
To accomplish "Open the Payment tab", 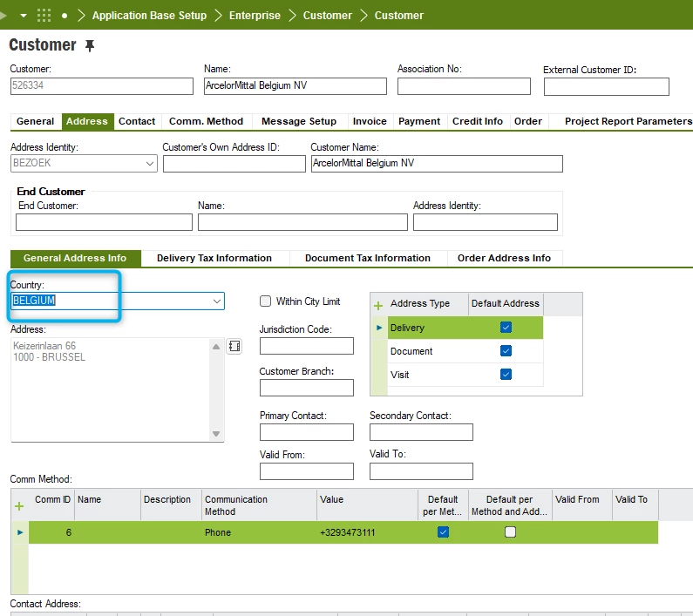I will (419, 121).
